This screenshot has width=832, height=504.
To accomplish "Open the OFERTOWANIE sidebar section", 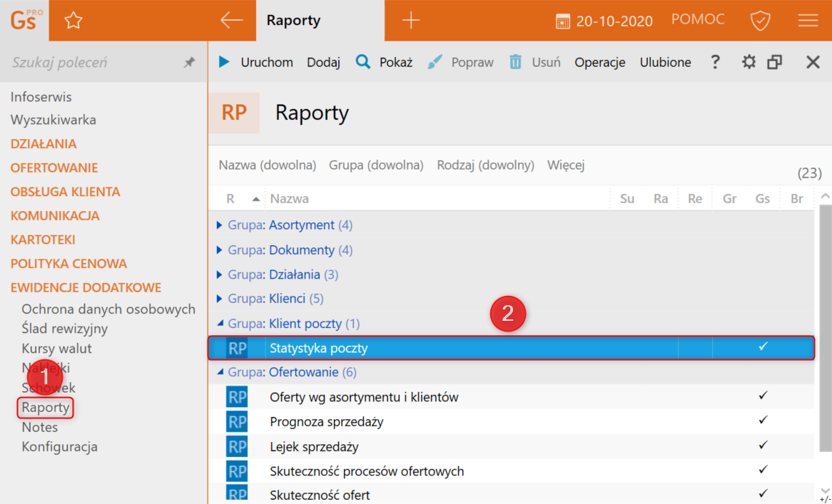I will pos(54,168).
